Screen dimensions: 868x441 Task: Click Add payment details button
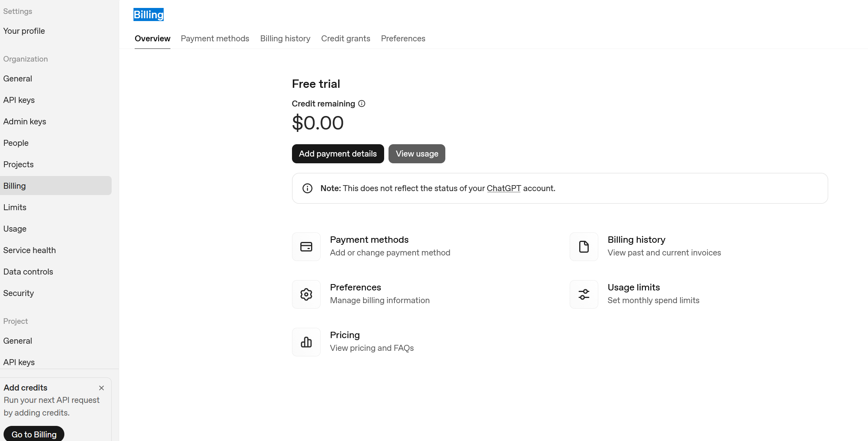pos(338,154)
